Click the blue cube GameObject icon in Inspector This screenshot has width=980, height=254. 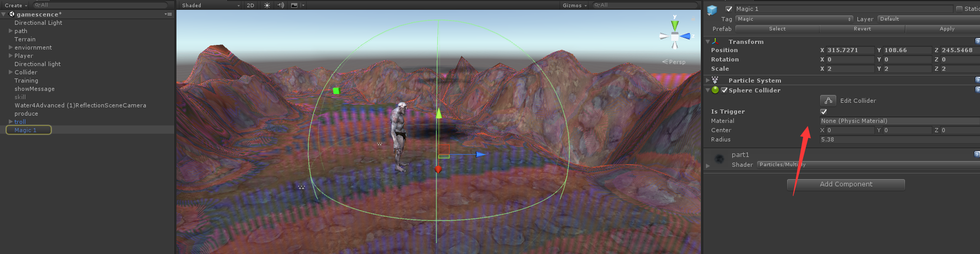(713, 10)
